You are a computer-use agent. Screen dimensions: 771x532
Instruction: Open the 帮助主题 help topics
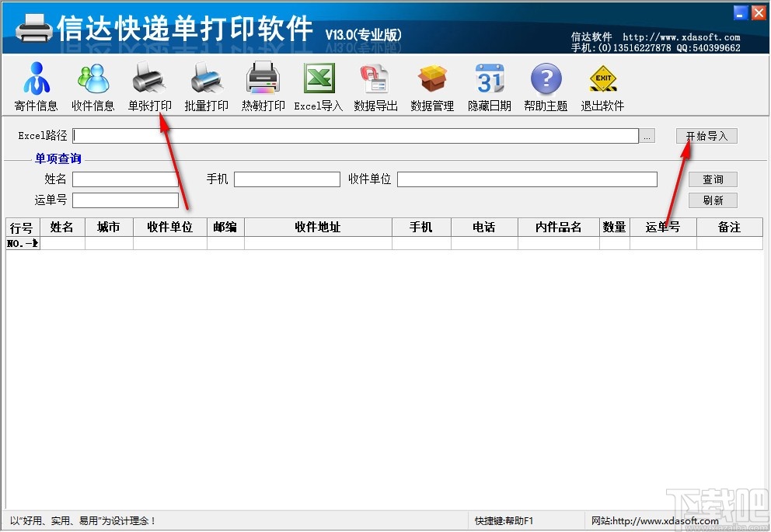(x=546, y=85)
